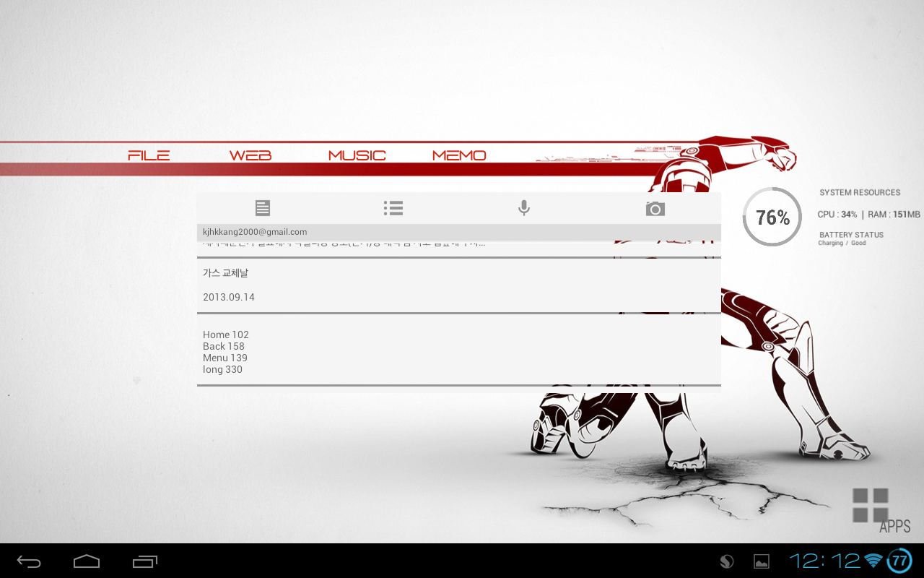924x578 pixels.
Task: Tap the Wi-Fi signal icon
Action: 873,561
